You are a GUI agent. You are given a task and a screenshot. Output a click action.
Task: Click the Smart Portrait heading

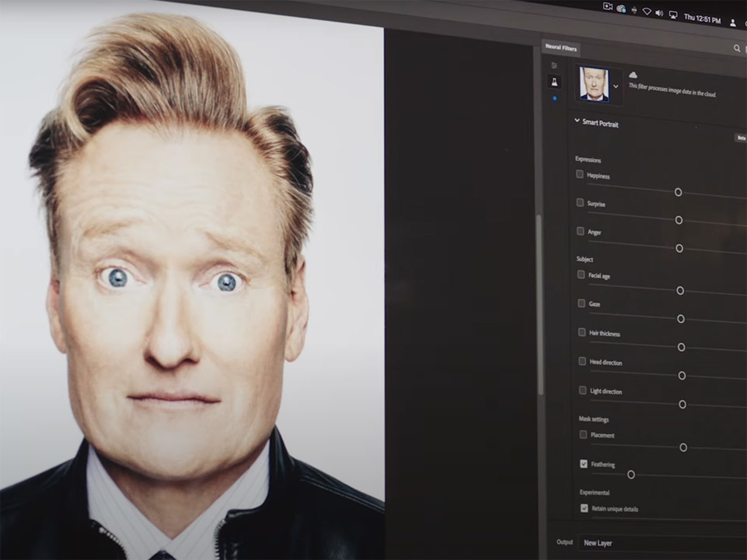(600, 123)
